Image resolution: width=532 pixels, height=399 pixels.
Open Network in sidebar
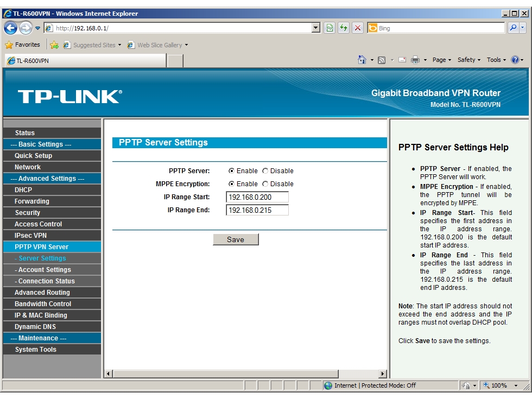(x=52, y=167)
